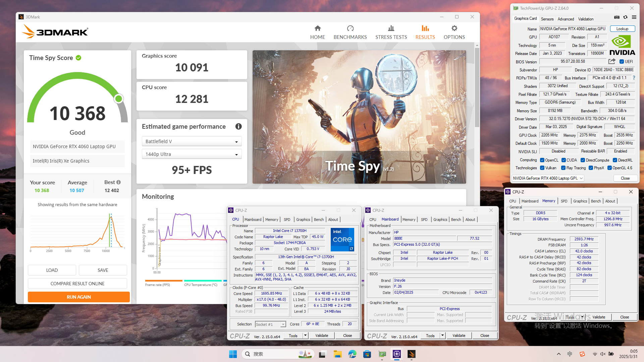The width and height of the screenshot is (644, 362).
Task: Click the LOAD button in 3DMark
Action: coord(52,270)
